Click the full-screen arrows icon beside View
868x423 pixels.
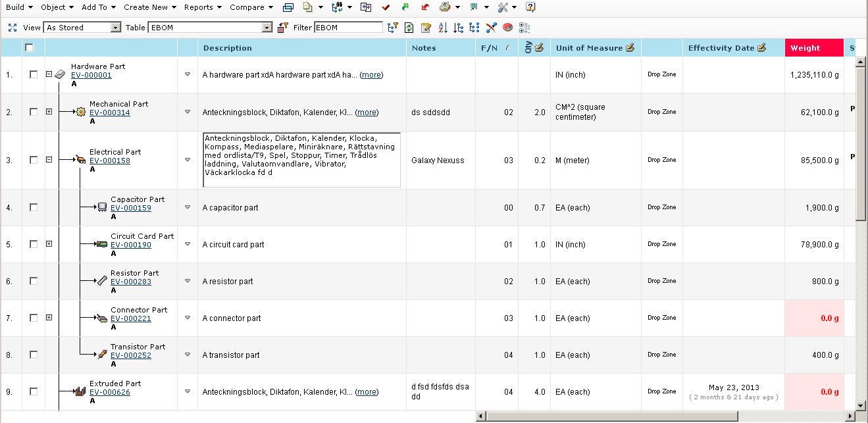point(12,28)
